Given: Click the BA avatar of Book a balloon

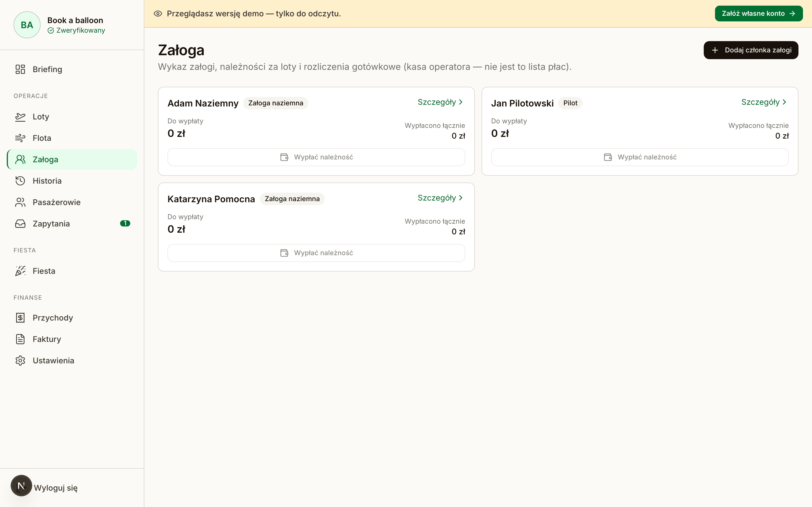Looking at the screenshot, I should coord(27,25).
